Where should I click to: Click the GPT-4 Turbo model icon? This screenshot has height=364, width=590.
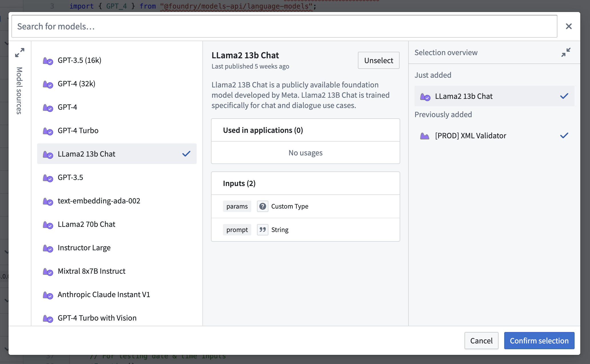(48, 131)
